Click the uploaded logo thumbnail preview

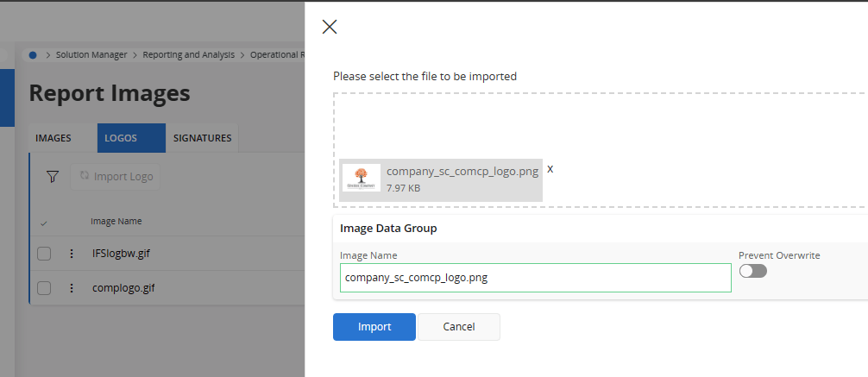(x=362, y=178)
